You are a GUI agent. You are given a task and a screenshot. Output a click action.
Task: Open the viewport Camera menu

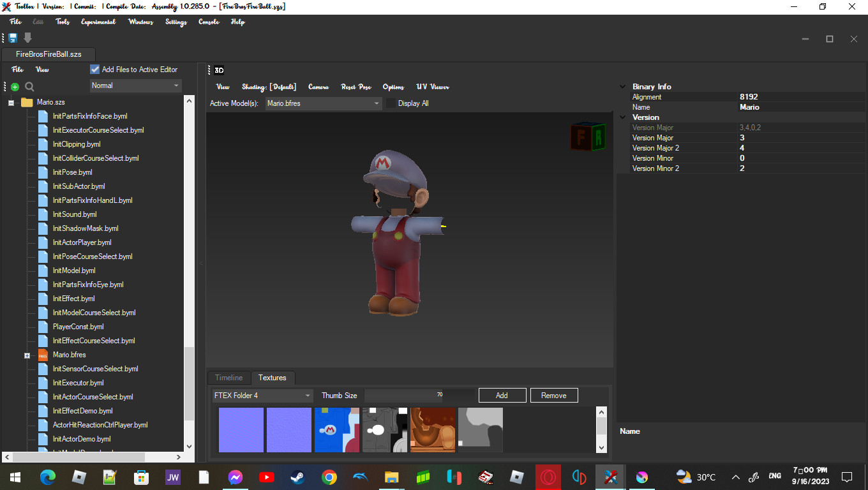(x=318, y=87)
